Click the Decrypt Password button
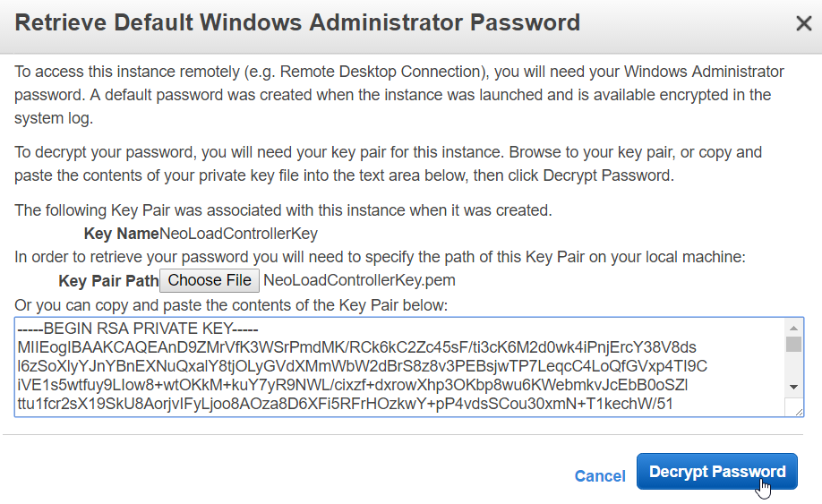The width and height of the screenshot is (822, 504). click(716, 472)
